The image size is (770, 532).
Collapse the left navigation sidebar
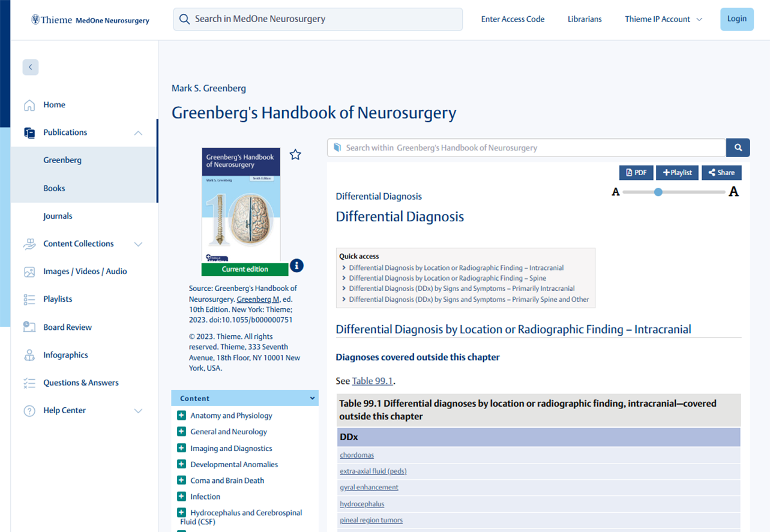tap(30, 67)
